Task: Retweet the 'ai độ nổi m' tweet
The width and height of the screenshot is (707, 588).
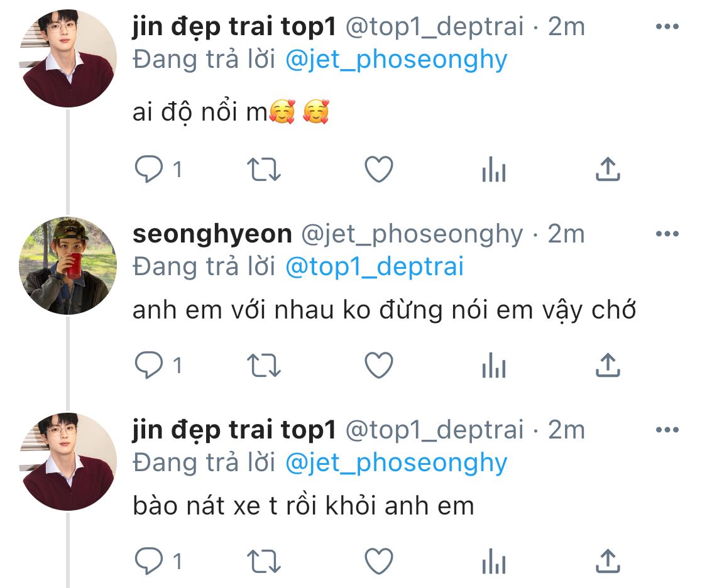Action: point(265,170)
